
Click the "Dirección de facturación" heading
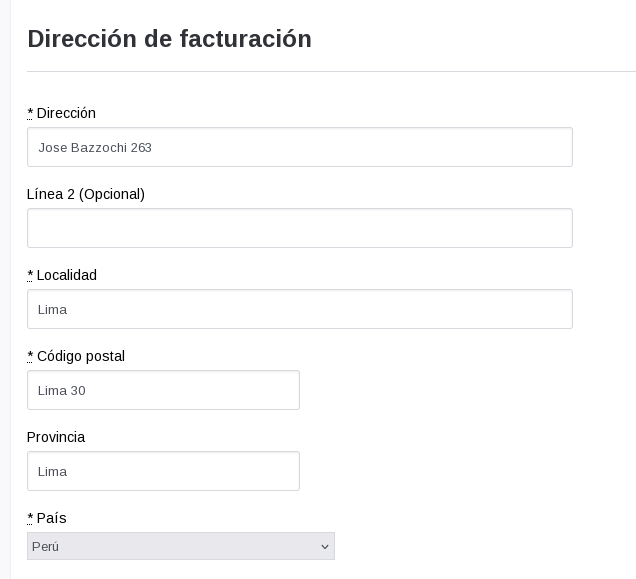pyautogui.click(x=169, y=39)
